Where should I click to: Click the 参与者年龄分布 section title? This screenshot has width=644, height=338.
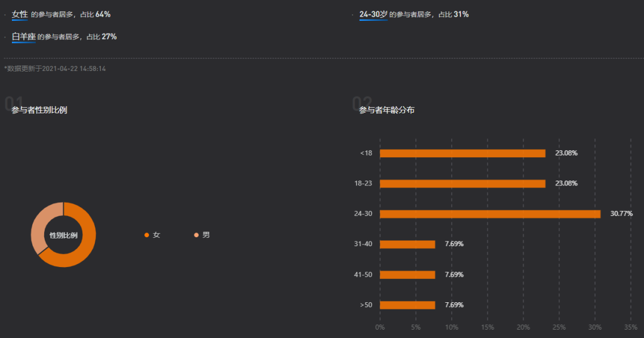tap(387, 110)
